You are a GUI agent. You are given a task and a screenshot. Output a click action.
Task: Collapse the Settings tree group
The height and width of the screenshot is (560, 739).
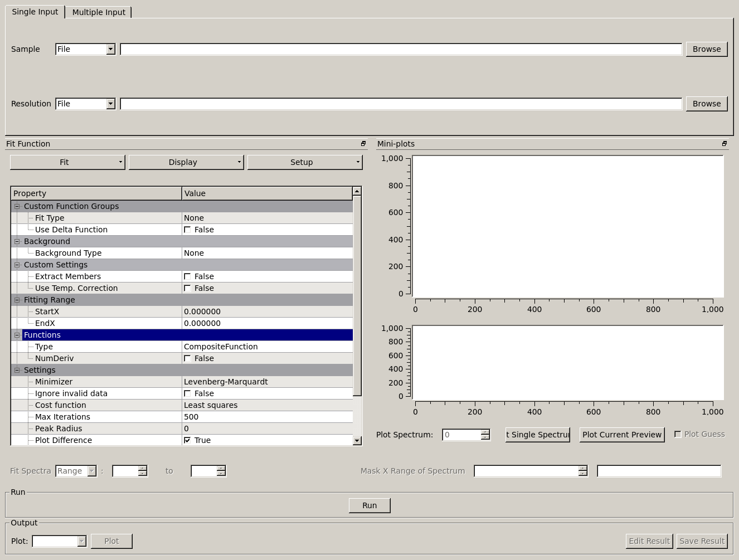(17, 370)
